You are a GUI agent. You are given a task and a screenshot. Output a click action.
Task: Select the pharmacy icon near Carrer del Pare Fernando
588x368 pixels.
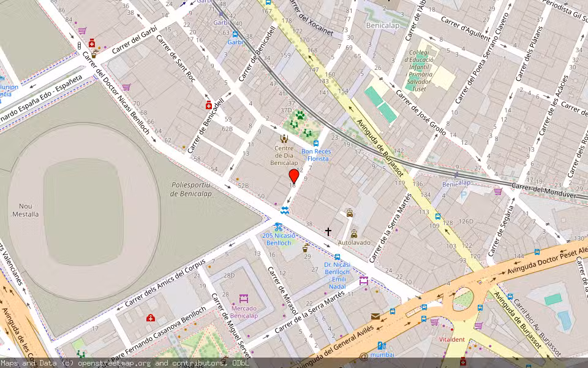pos(151,318)
